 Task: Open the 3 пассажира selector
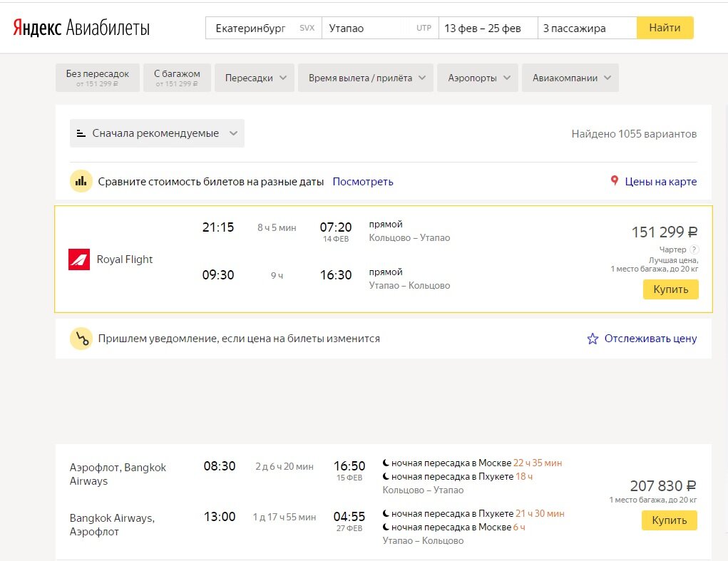coord(587,28)
